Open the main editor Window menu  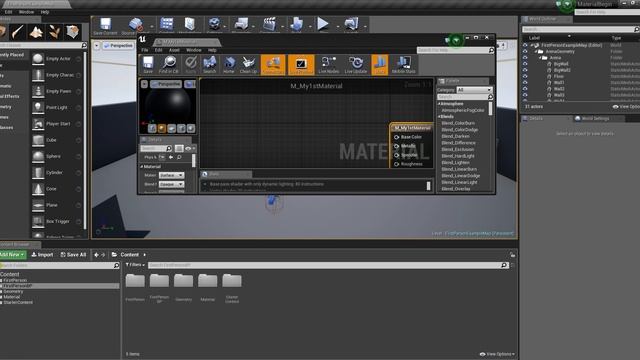click(27, 12)
